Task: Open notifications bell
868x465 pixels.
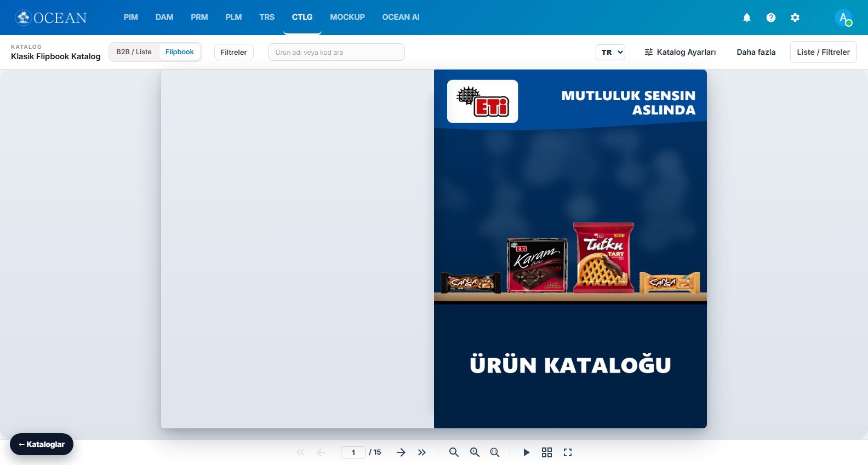Action: (746, 18)
